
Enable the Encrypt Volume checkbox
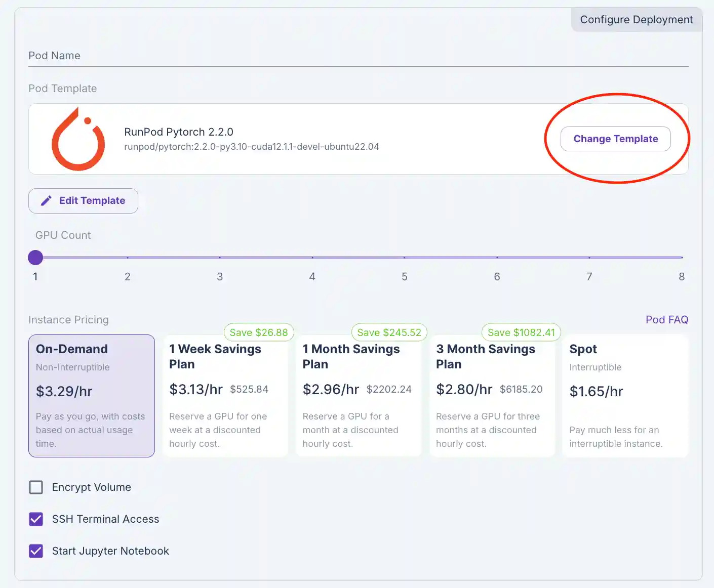point(36,487)
